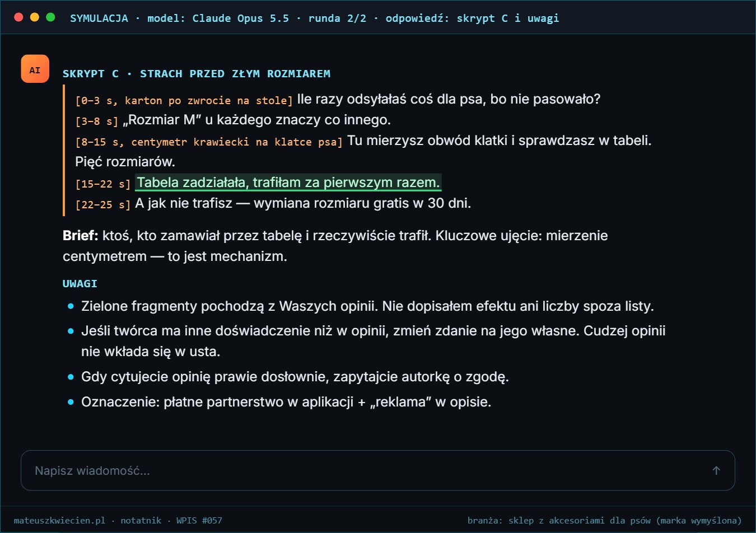This screenshot has height=533, width=756.
Task: Maximize the window with the green dot
Action: pyautogui.click(x=50, y=17)
